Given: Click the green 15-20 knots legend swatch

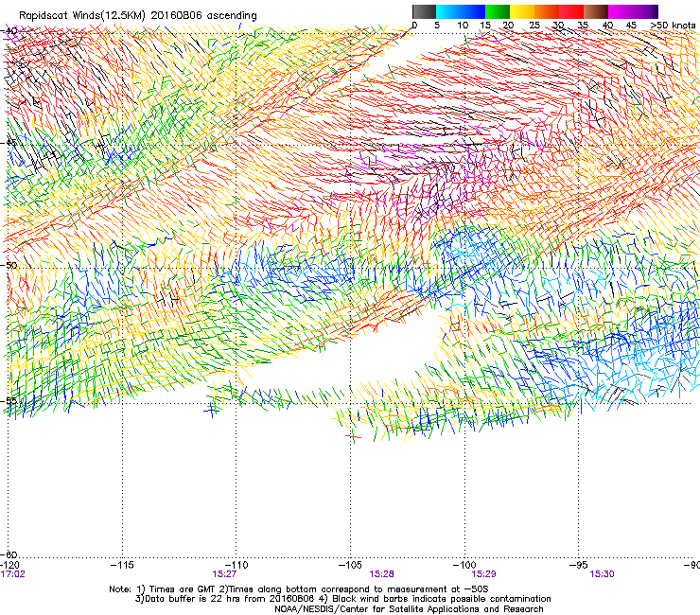Looking at the screenshot, I should 498,11.
